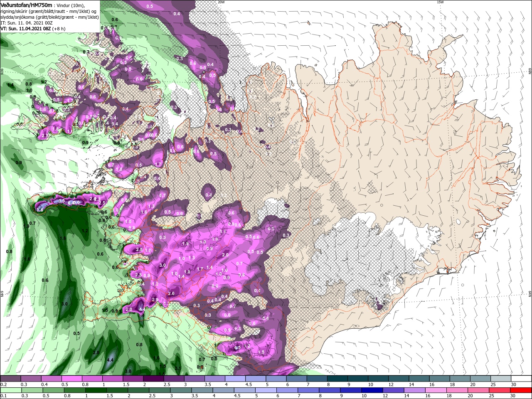Viewport: 532px width, 399px height.
Task: Pick the rain scale swatch for 4–4.5
Action: (224, 390)
